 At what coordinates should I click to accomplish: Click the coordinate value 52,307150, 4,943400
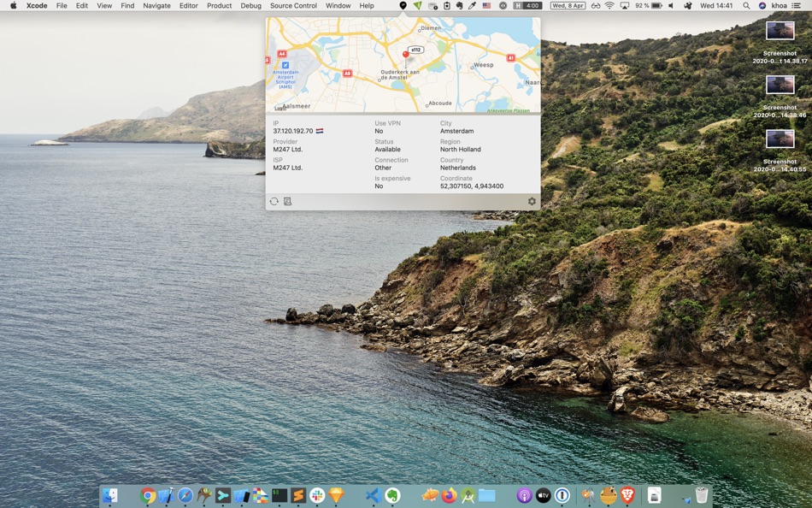(472, 186)
